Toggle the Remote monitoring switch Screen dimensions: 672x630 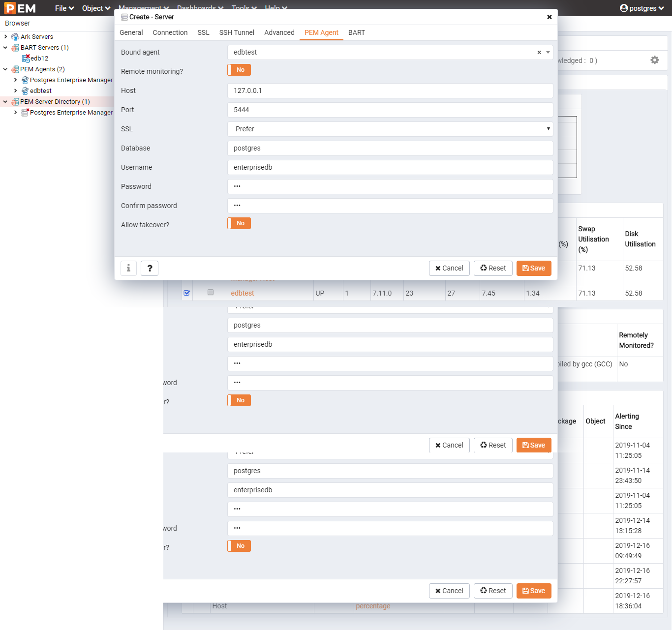[239, 70]
